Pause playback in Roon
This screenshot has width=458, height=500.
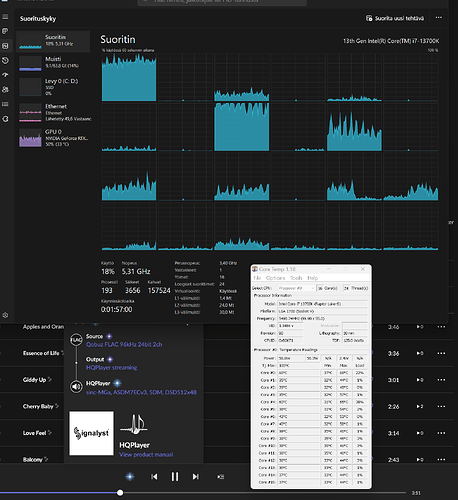[175, 477]
